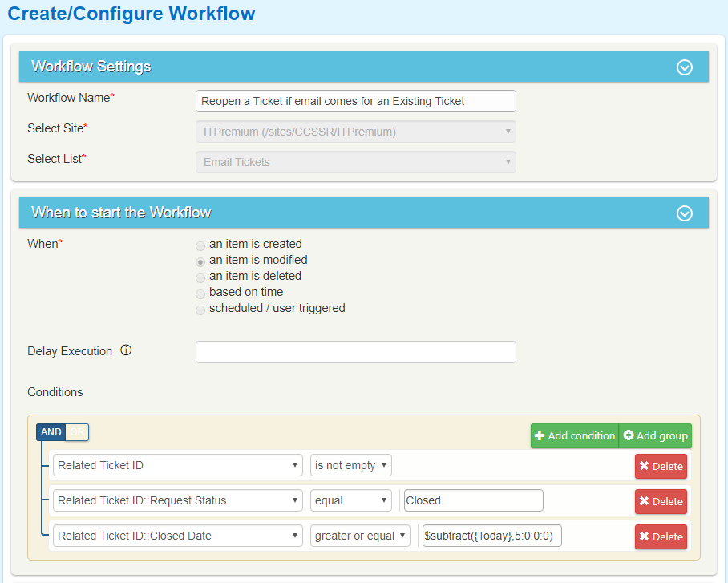Delete the Closed Date condition row
Viewport: 728px width, 583px height.
click(661, 536)
